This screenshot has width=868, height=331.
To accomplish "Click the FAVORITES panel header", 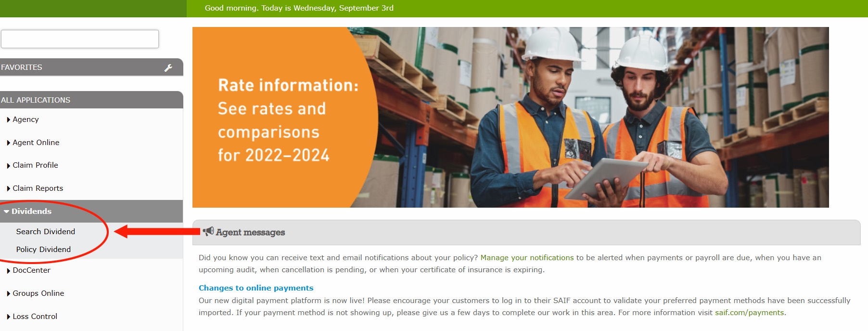I will pos(72,67).
